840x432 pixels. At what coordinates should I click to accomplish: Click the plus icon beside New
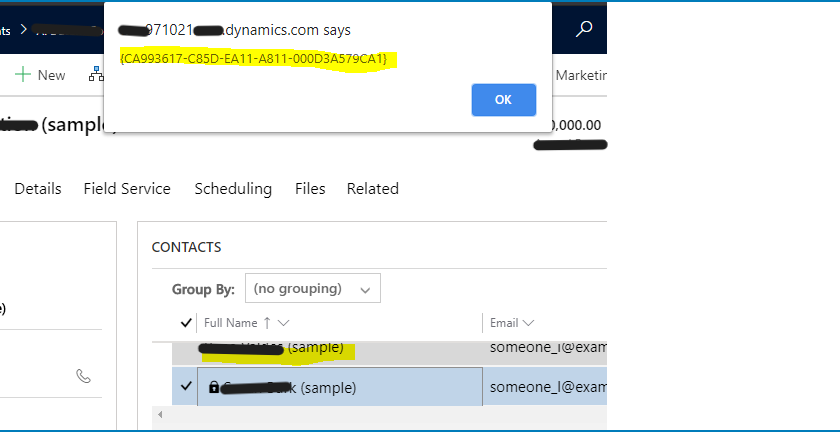point(22,75)
